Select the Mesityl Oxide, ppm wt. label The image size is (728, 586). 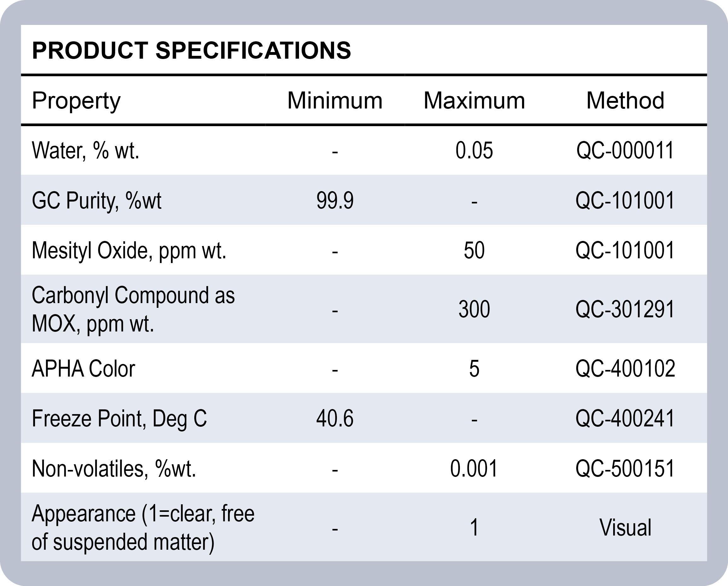(129, 250)
